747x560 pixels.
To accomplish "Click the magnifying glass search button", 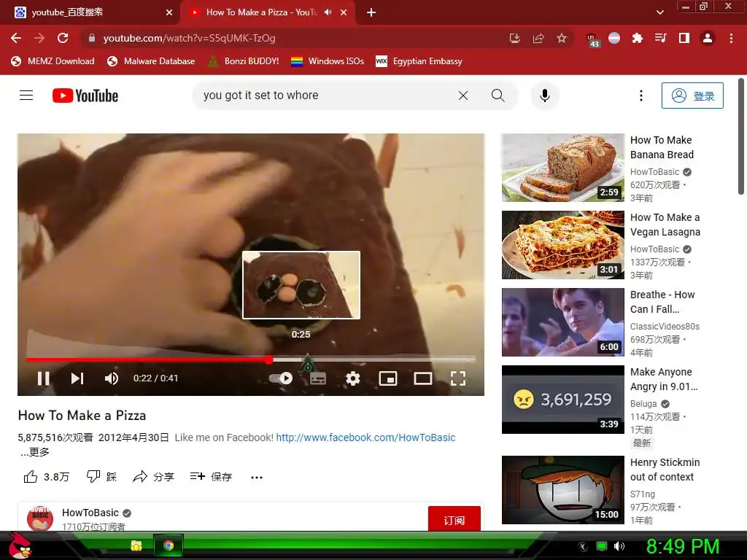I will point(498,96).
